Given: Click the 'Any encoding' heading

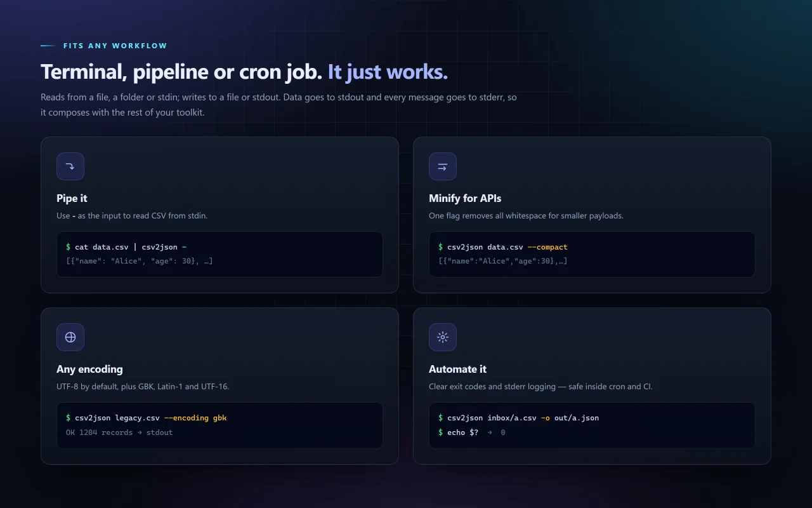Looking at the screenshot, I should click(x=89, y=369).
